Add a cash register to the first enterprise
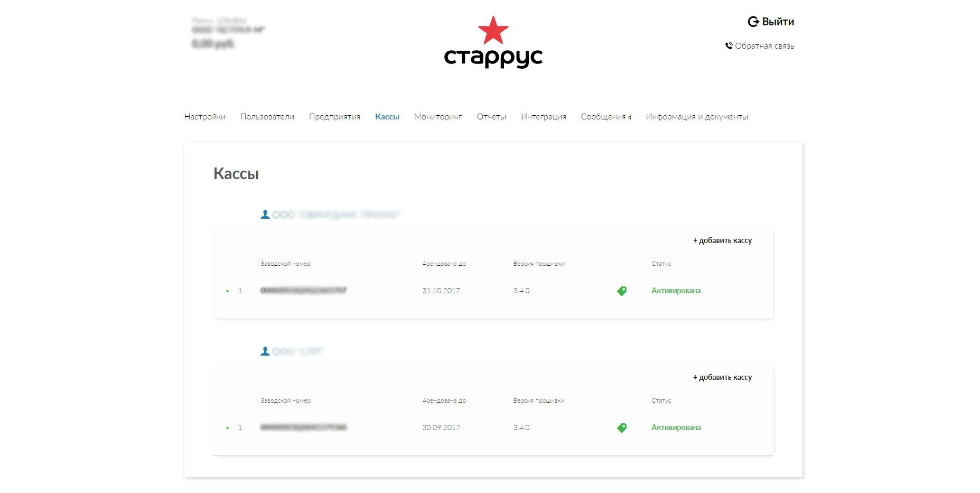The width and height of the screenshot is (980, 493). pos(722,240)
